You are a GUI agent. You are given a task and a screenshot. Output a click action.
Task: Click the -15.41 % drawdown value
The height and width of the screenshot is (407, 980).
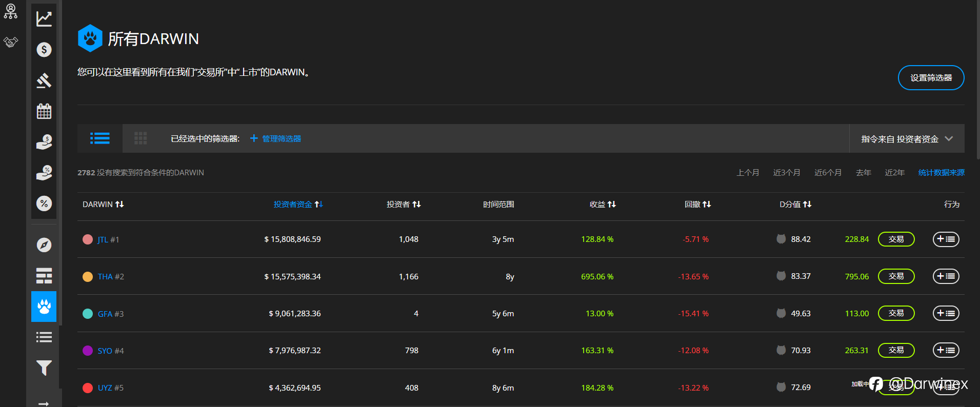(x=693, y=313)
